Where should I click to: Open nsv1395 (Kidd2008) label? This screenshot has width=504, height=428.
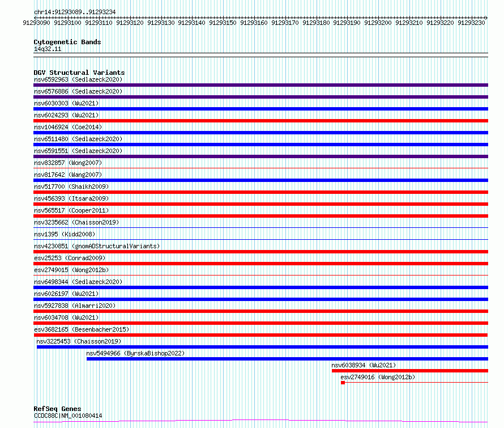(65, 234)
